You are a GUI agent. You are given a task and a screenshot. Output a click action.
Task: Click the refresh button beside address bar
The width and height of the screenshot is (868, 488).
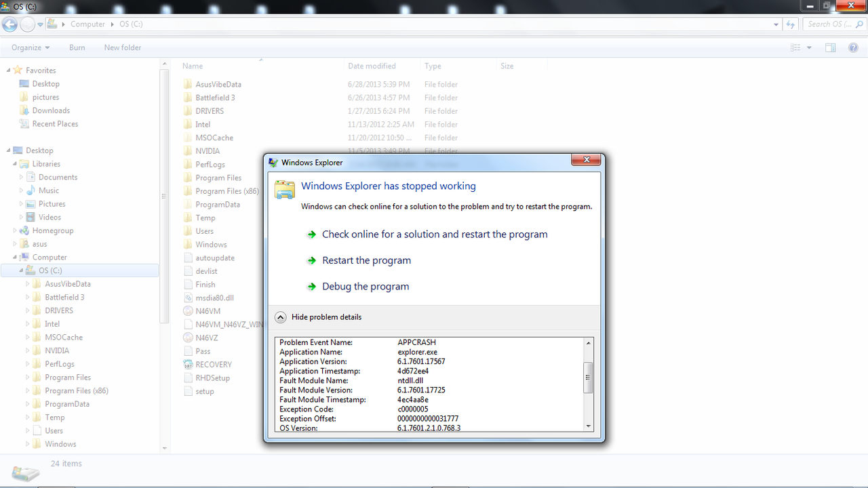(791, 24)
